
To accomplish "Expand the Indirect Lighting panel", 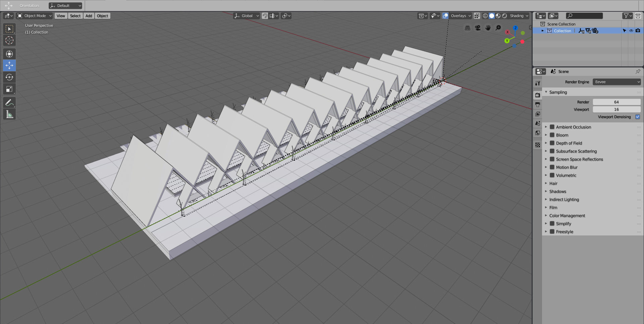I will tap(564, 199).
